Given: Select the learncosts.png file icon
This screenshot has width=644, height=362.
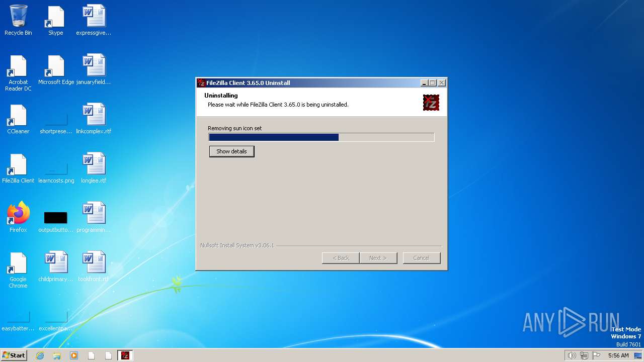Looking at the screenshot, I should coord(56,172).
